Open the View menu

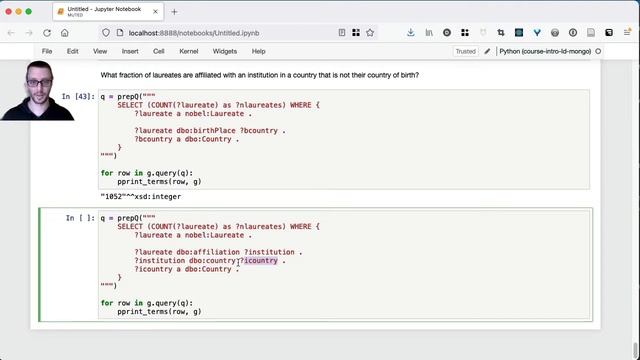click(100, 51)
